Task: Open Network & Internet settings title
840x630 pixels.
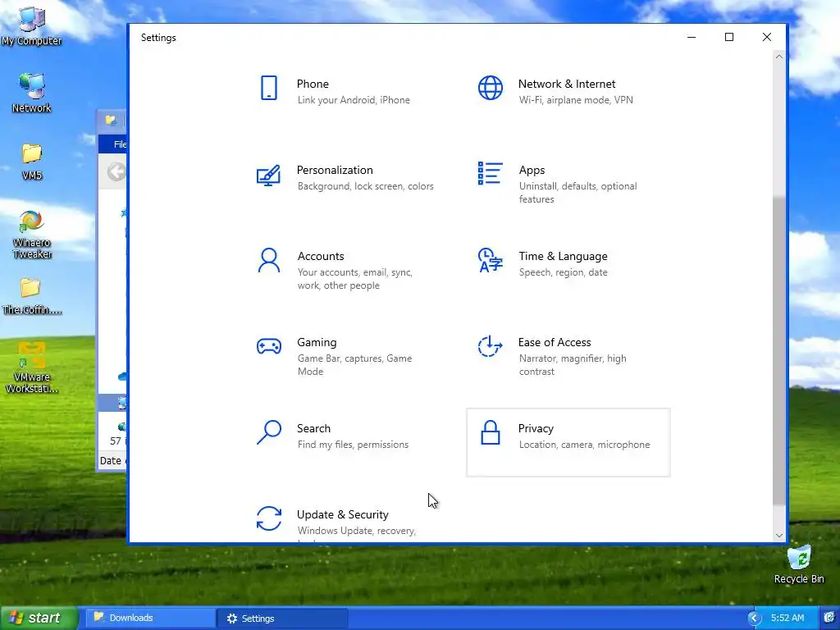Action: tap(567, 84)
